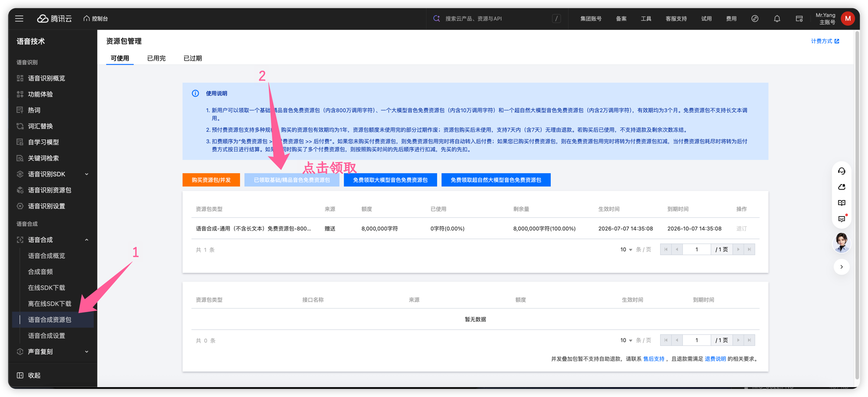Collapse the 语音合成 menu section
This screenshot has height=397, width=868.
[86, 240]
